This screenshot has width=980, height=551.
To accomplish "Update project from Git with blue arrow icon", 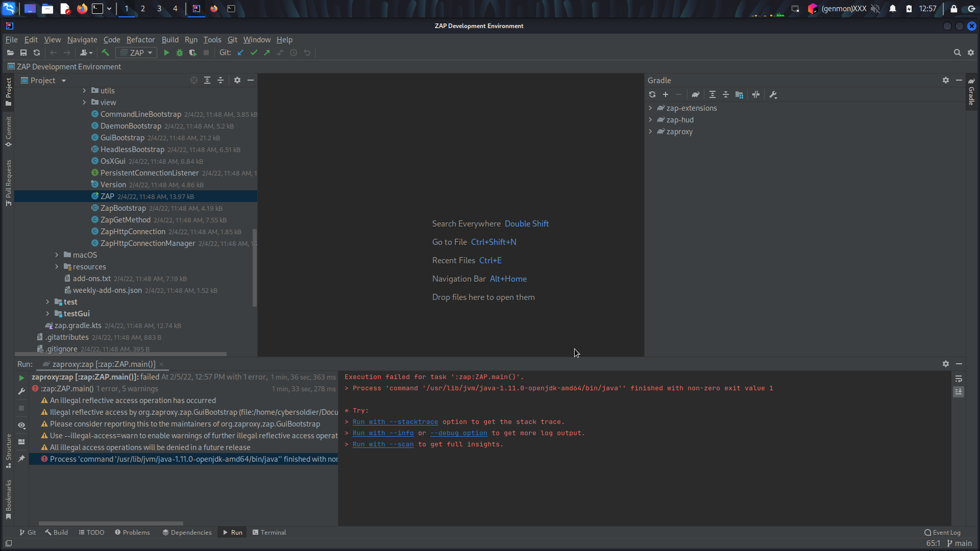I will [x=240, y=53].
